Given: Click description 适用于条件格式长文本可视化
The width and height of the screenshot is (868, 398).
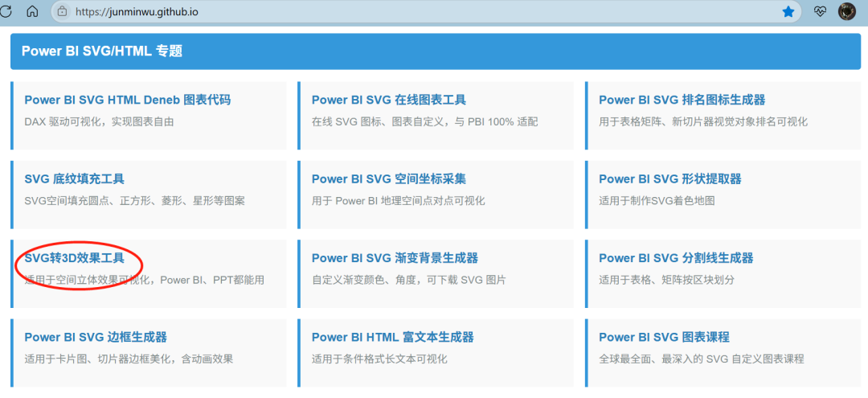Looking at the screenshot, I should pyautogui.click(x=379, y=359).
